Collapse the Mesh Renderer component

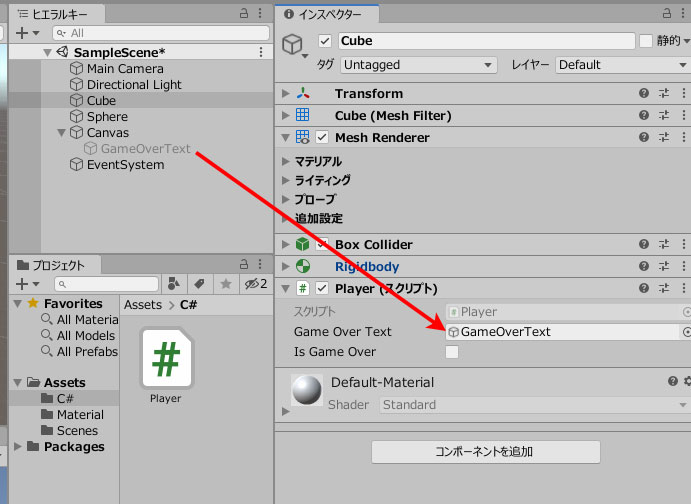(x=286, y=137)
